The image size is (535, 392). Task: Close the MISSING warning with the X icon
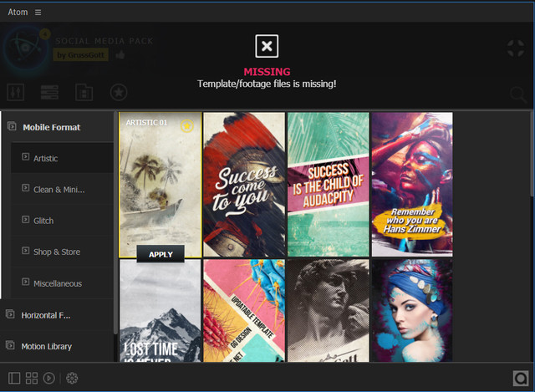[x=267, y=46]
